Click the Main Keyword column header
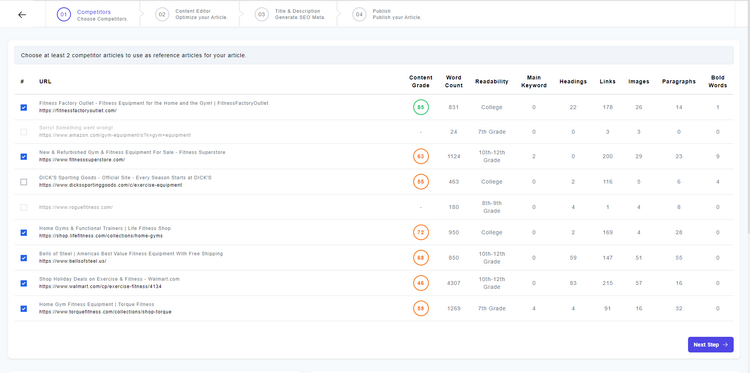The height and width of the screenshot is (373, 750). tap(534, 81)
